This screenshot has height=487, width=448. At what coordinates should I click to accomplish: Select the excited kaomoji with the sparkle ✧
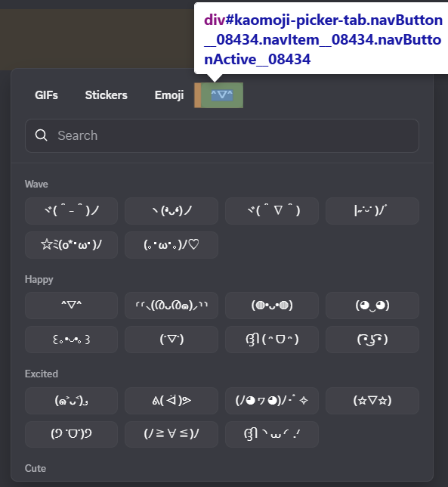272,401
